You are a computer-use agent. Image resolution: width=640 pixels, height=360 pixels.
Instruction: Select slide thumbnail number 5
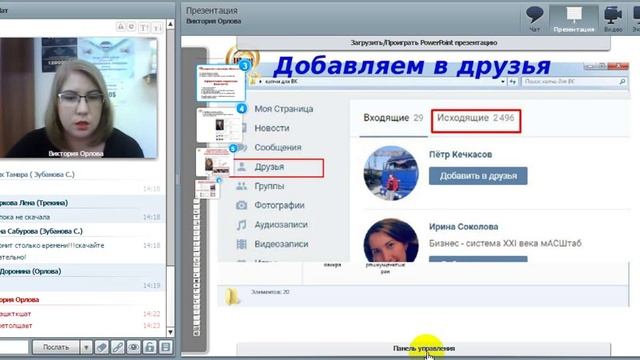(215, 162)
